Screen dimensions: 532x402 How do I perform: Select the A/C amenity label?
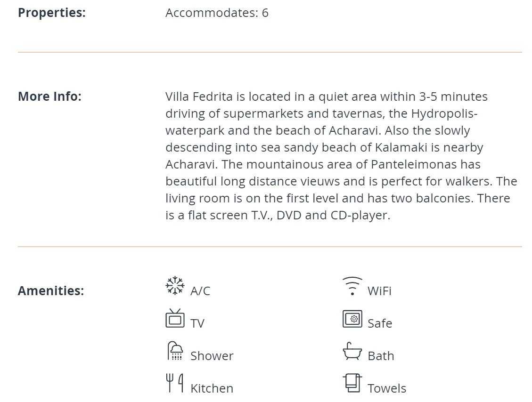(200, 291)
